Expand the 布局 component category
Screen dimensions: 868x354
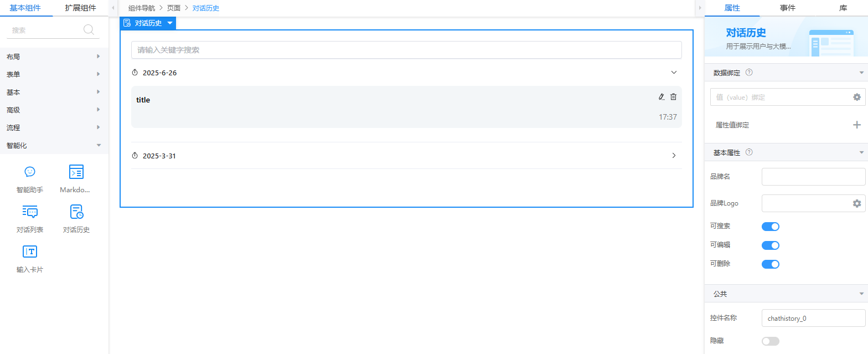click(54, 57)
